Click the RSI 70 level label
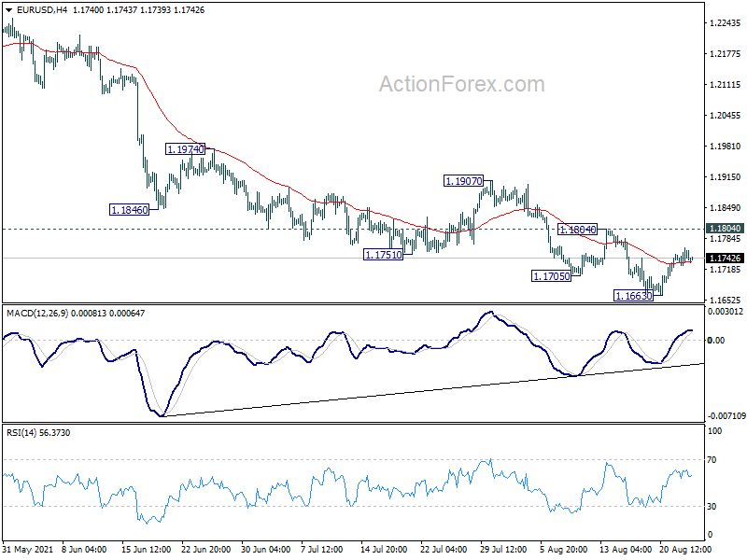Image resolution: width=747 pixels, height=560 pixels. (712, 460)
